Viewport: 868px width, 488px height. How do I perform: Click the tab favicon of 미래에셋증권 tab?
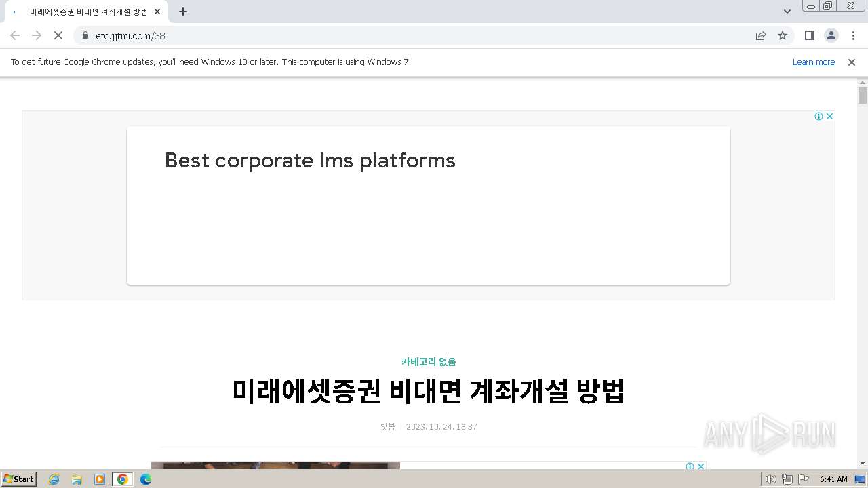pos(15,12)
